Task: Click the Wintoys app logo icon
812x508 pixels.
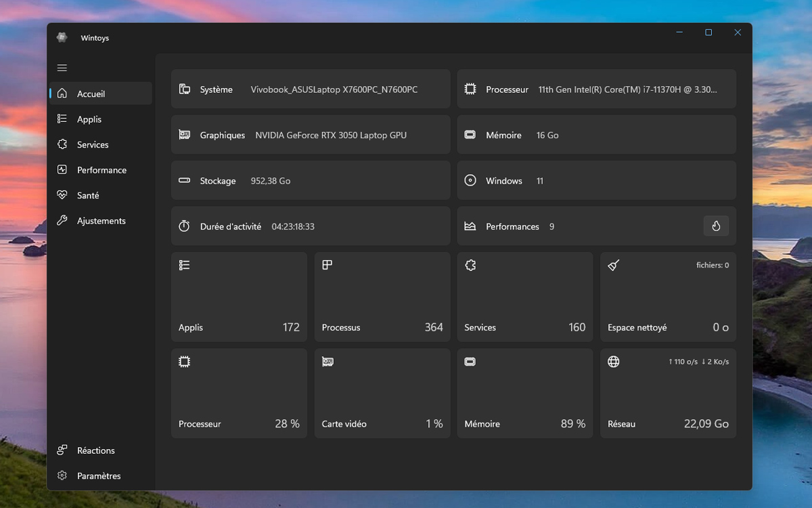Action: (x=62, y=38)
